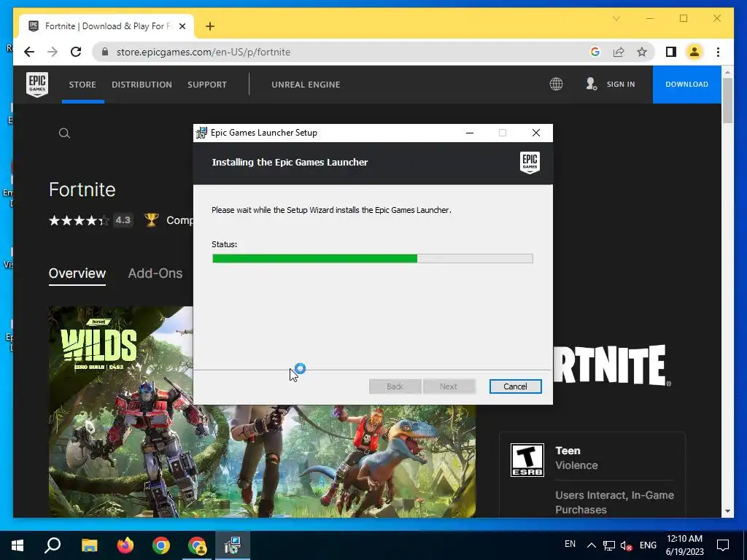Share this page via share icon
The height and width of the screenshot is (560, 747).
(x=619, y=52)
